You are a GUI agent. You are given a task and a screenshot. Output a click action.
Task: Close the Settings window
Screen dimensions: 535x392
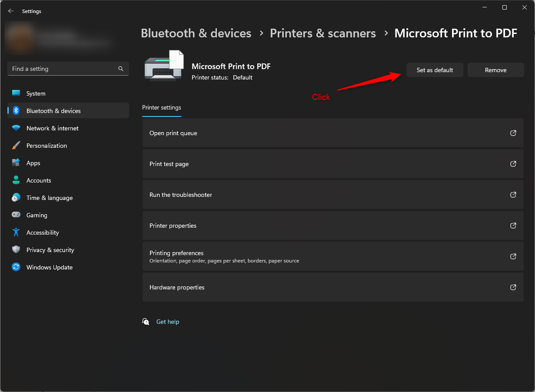pos(525,7)
